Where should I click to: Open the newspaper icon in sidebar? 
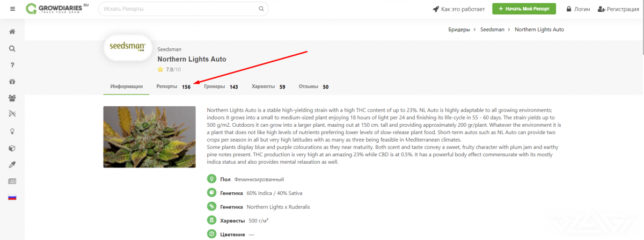click(x=12, y=181)
